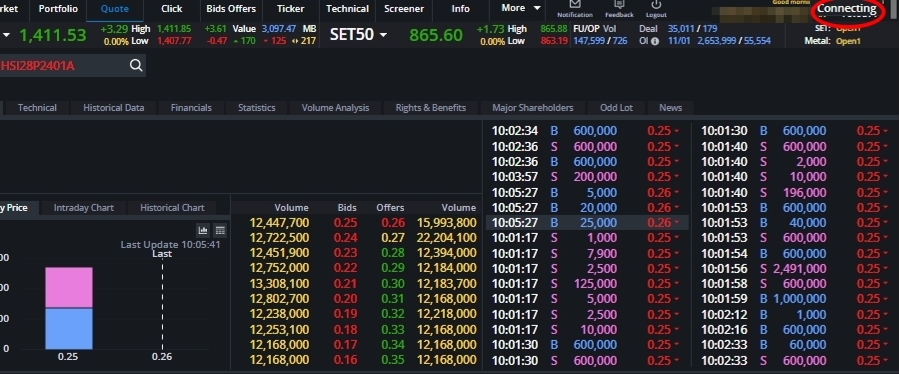
Task: Expand the SET50 index dropdown
Action: pyautogui.click(x=384, y=35)
